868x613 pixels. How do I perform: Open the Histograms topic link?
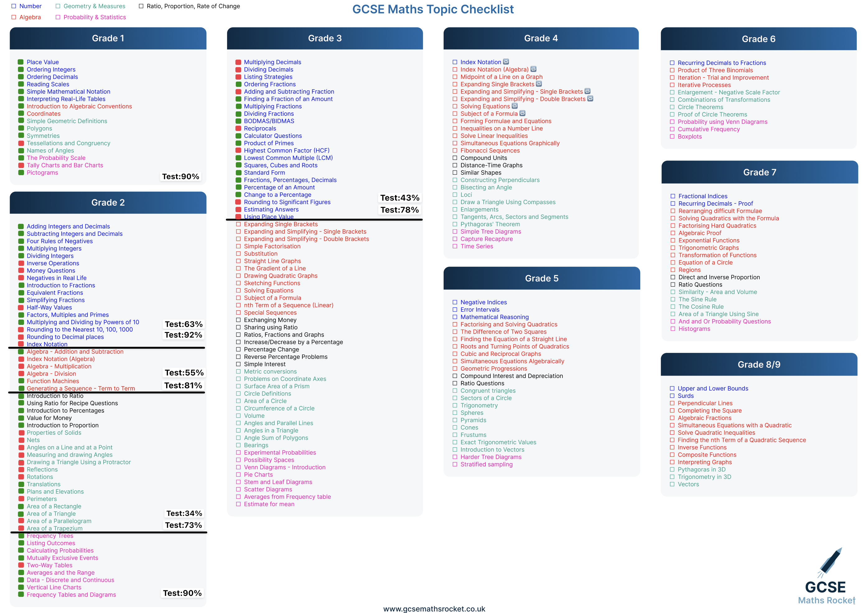694,329
